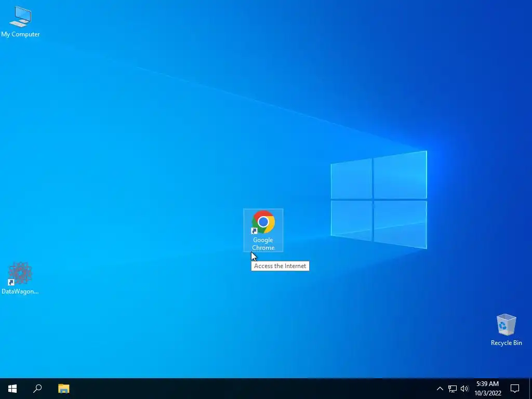This screenshot has height=399, width=532.
Task: Show hidden system tray icons
Action: point(440,389)
